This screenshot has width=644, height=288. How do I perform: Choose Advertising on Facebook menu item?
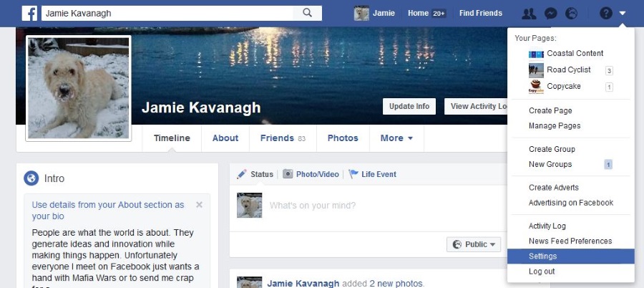571,203
